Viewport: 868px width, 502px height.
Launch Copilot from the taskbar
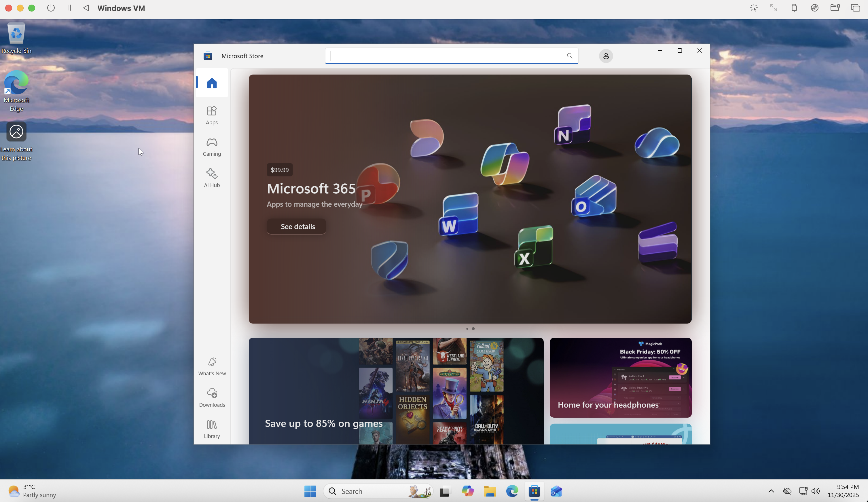point(467,491)
